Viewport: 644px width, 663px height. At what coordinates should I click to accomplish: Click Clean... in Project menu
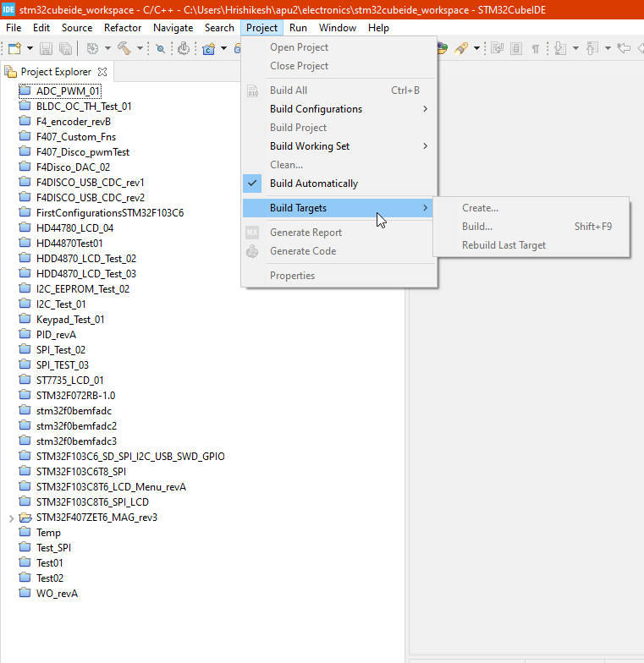click(x=339, y=165)
